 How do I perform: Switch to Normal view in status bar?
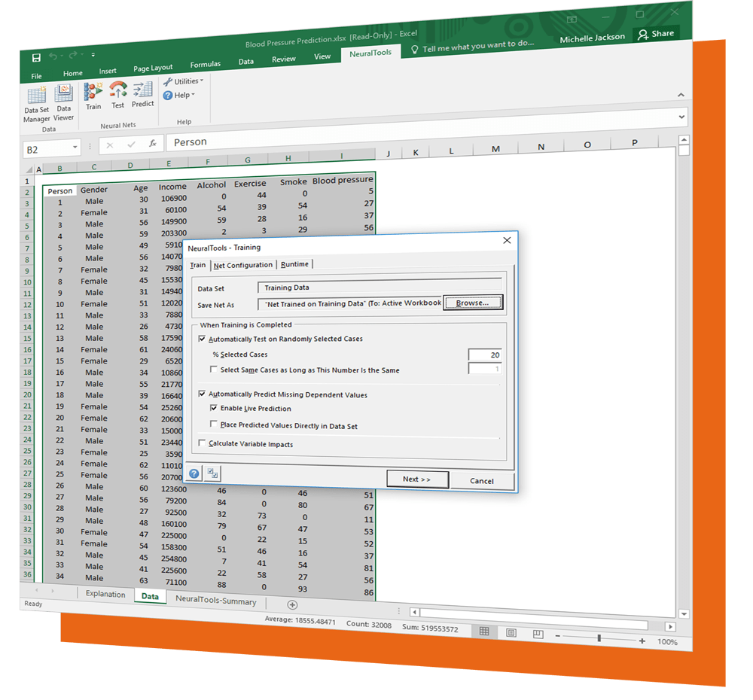point(484,632)
